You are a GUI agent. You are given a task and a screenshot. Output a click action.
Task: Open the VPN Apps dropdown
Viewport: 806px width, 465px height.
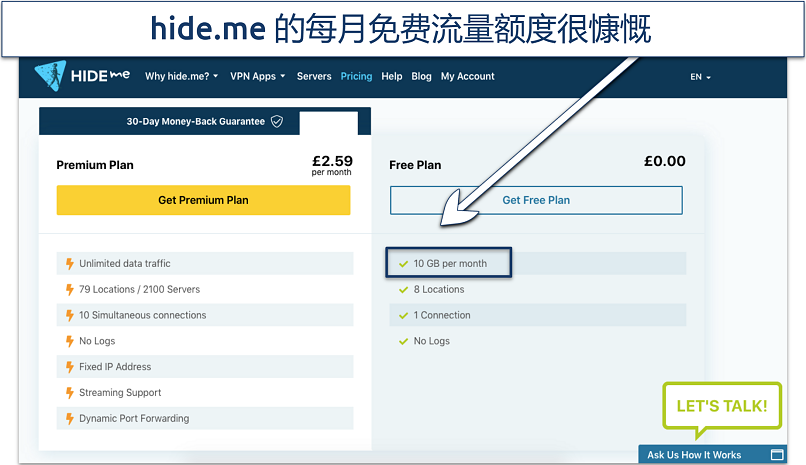(257, 77)
